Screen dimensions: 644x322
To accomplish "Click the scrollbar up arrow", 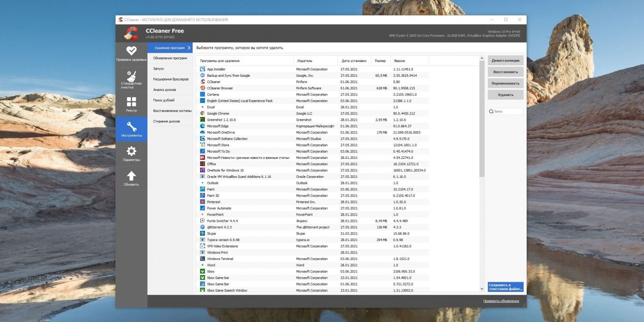I will click(482, 59).
